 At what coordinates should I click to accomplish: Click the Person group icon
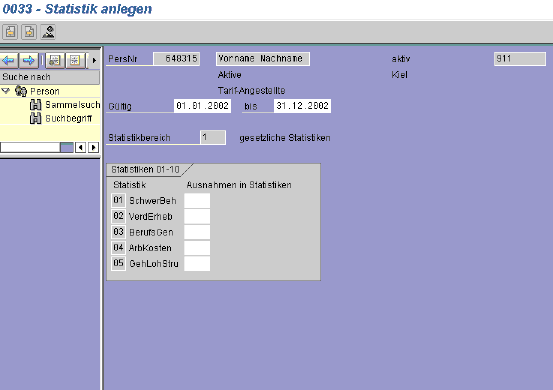[x=21, y=91]
